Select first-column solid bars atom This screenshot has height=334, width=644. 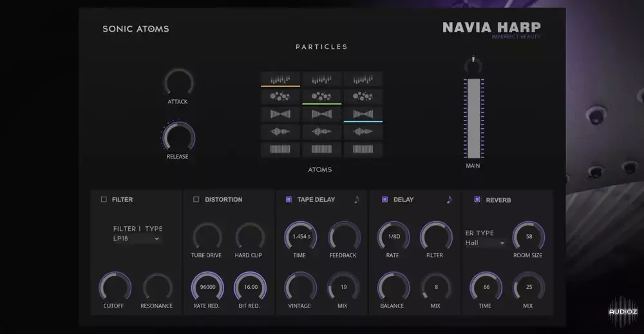tap(280, 150)
